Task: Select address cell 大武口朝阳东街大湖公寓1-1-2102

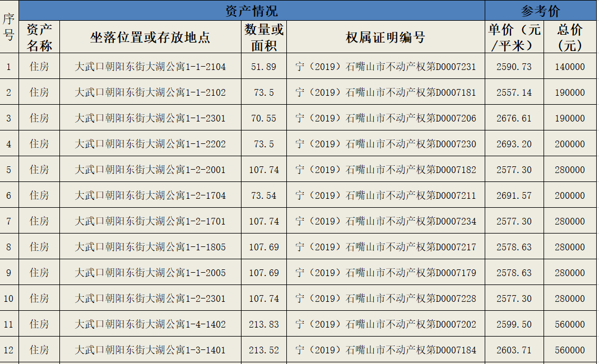Action: pos(150,92)
